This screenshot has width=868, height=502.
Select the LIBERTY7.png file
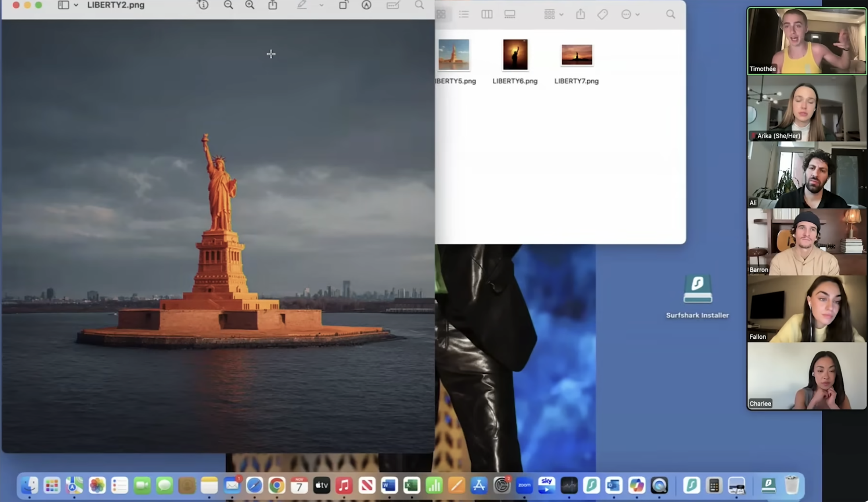tap(577, 55)
